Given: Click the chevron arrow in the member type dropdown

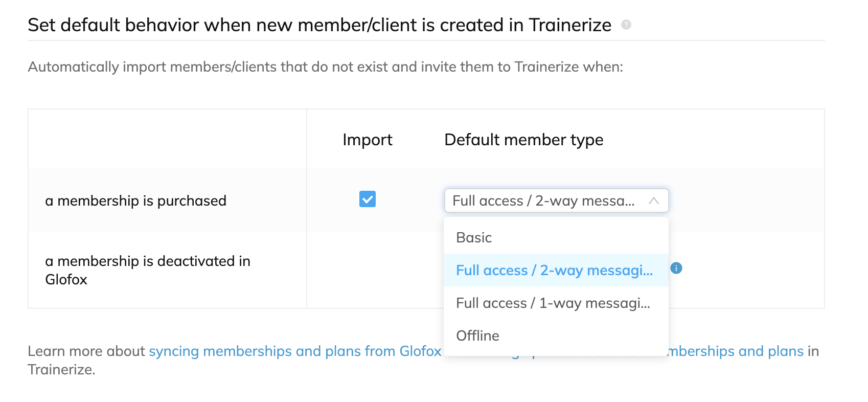Looking at the screenshot, I should (x=653, y=200).
